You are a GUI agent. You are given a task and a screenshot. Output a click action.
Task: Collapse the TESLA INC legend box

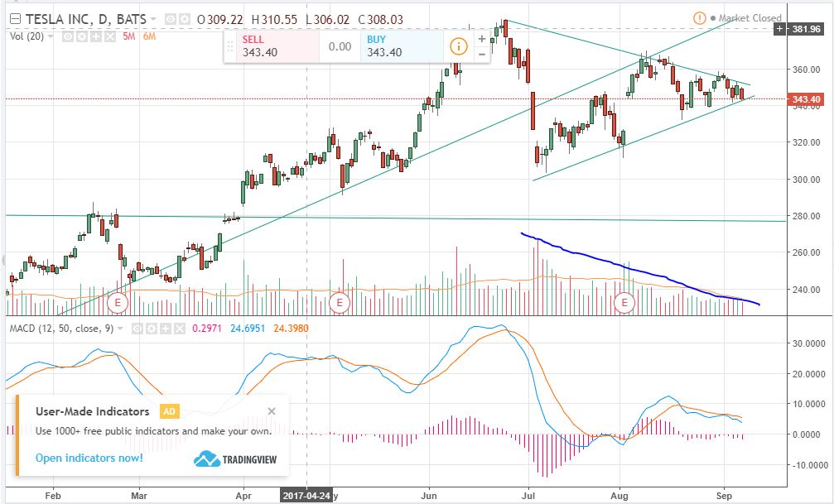[16, 19]
